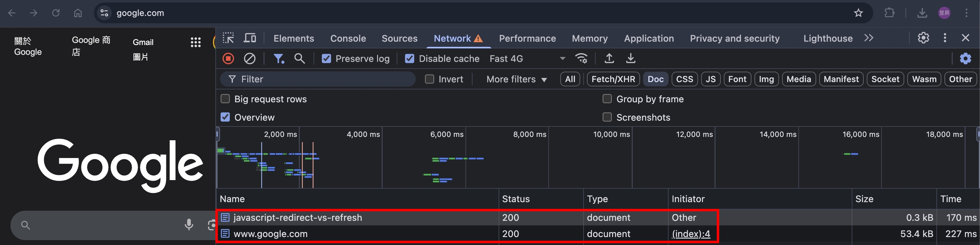Switch to the Elements tab

(294, 38)
